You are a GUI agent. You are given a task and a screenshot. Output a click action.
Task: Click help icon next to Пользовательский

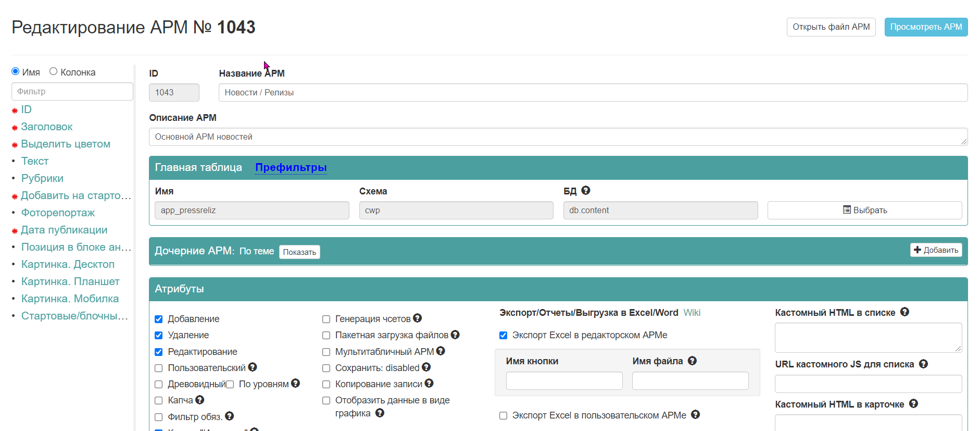coord(253,367)
